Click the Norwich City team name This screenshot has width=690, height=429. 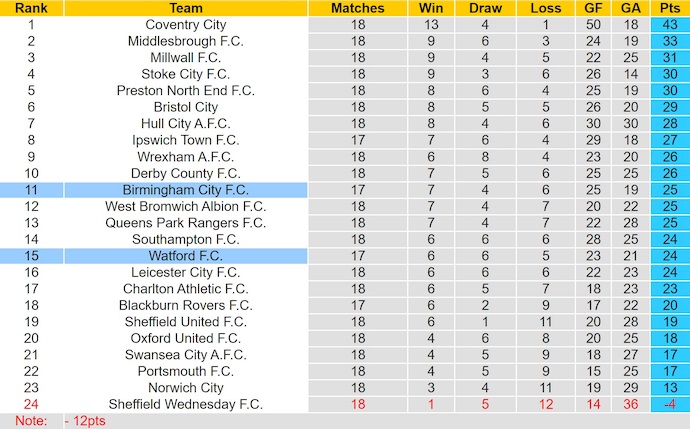185,387
